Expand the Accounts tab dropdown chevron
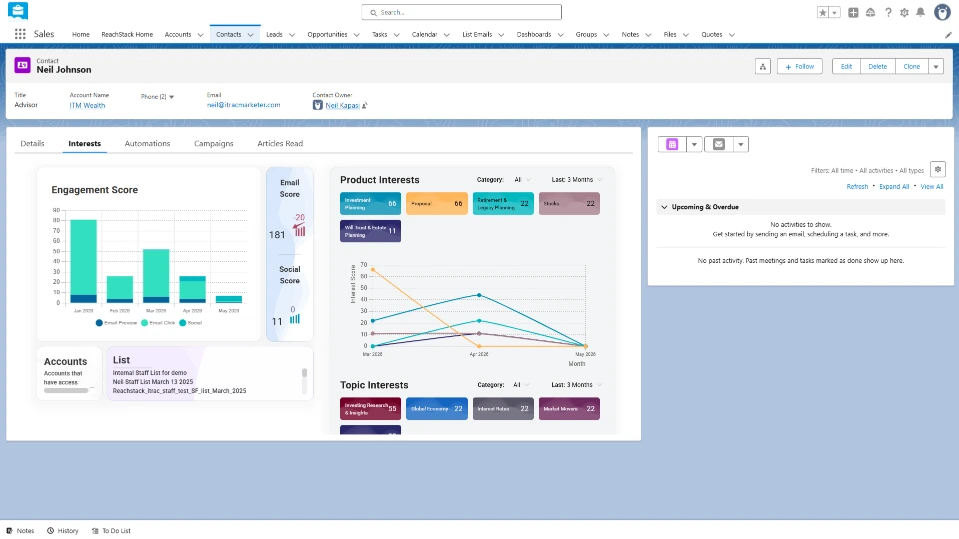This screenshot has width=959, height=539. click(x=200, y=35)
